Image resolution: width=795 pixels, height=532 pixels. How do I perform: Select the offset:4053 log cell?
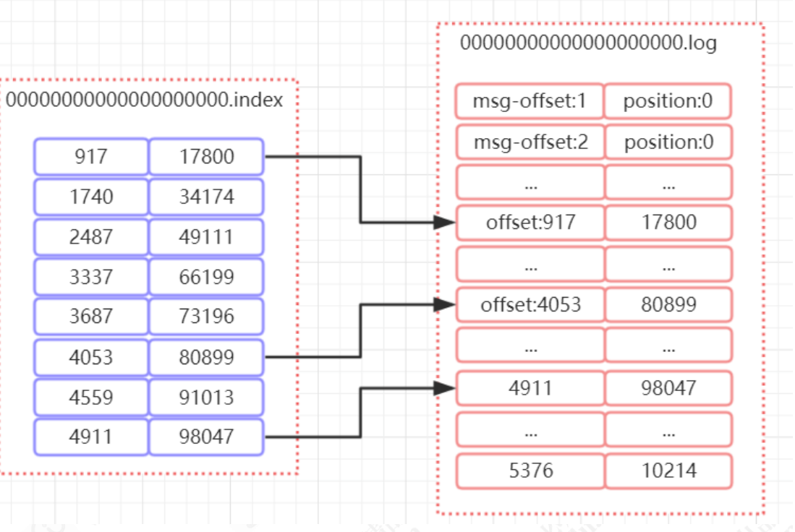tap(530, 304)
